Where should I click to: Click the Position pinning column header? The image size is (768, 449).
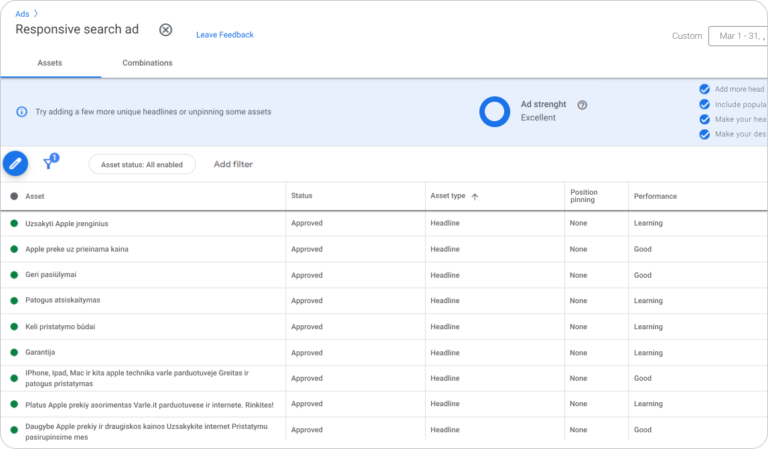click(x=583, y=196)
